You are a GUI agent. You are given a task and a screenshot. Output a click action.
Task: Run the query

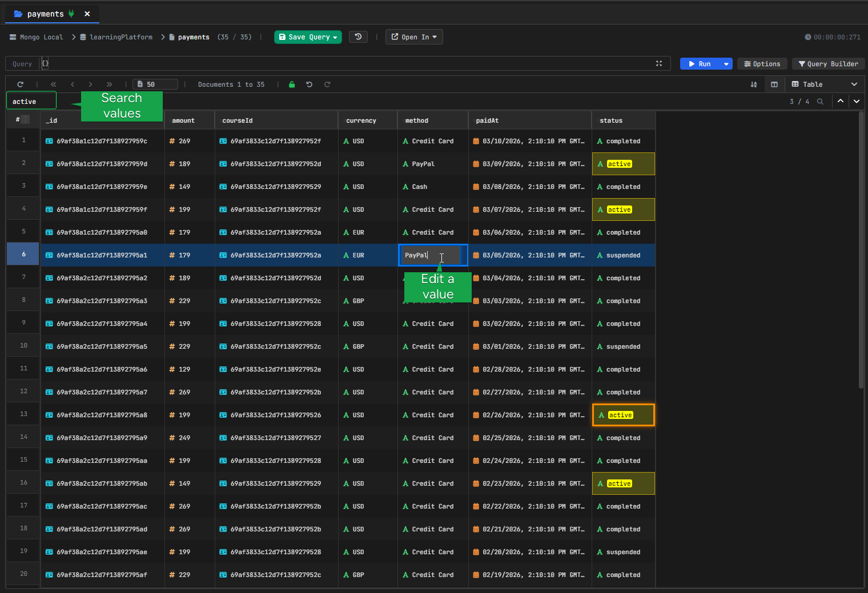pyautogui.click(x=700, y=64)
